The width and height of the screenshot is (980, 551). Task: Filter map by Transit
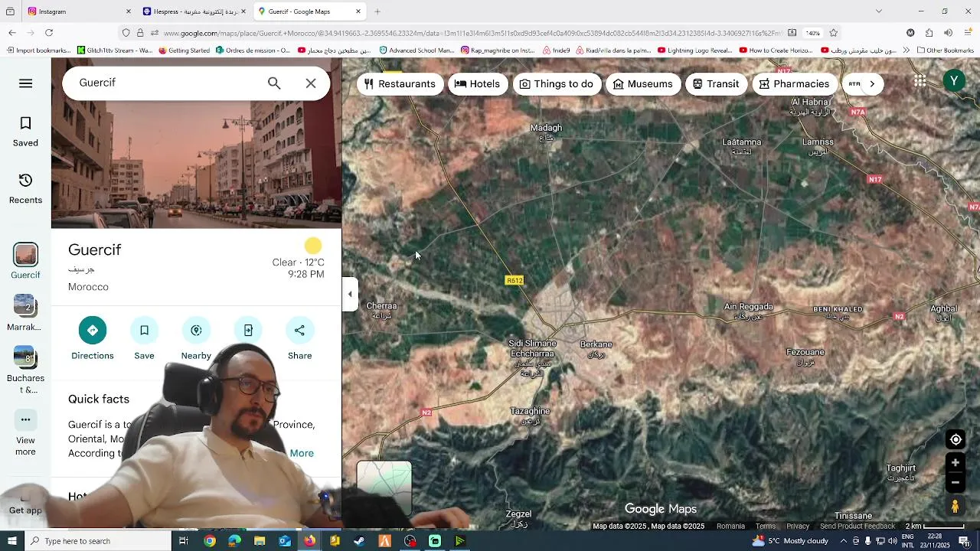point(717,84)
